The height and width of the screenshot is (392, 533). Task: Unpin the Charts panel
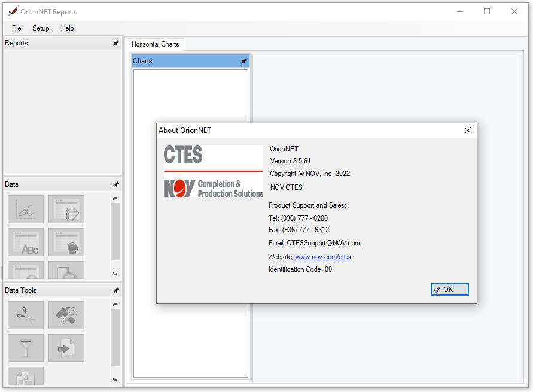(243, 61)
